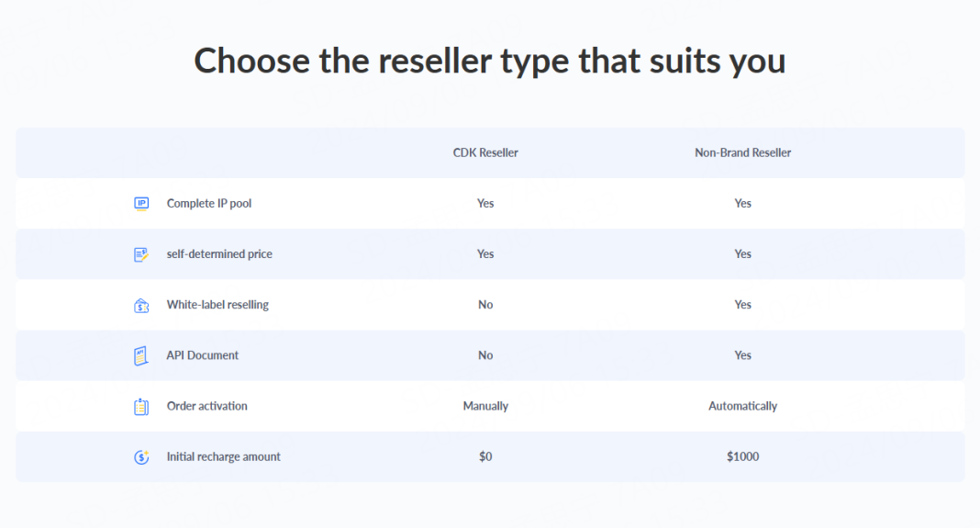Click the page heading about reseller type
980x528 pixels.
tap(490, 62)
